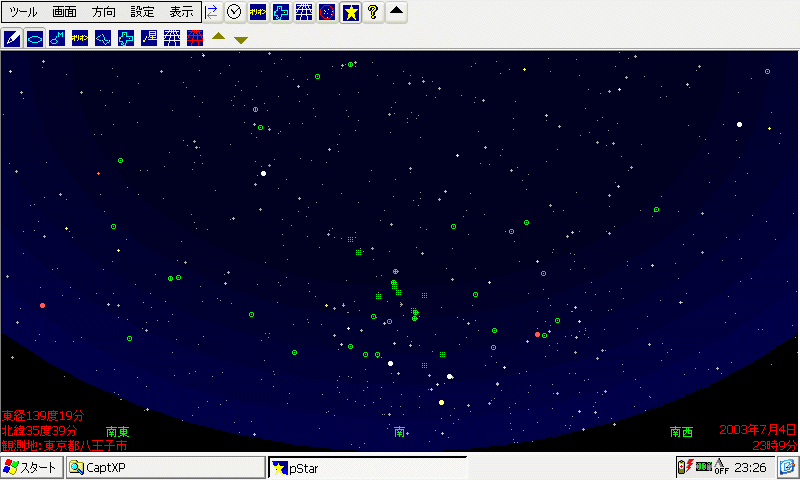Click the red coordinate grid icon
Viewport: 800px width, 480px height.
pyautogui.click(x=195, y=39)
